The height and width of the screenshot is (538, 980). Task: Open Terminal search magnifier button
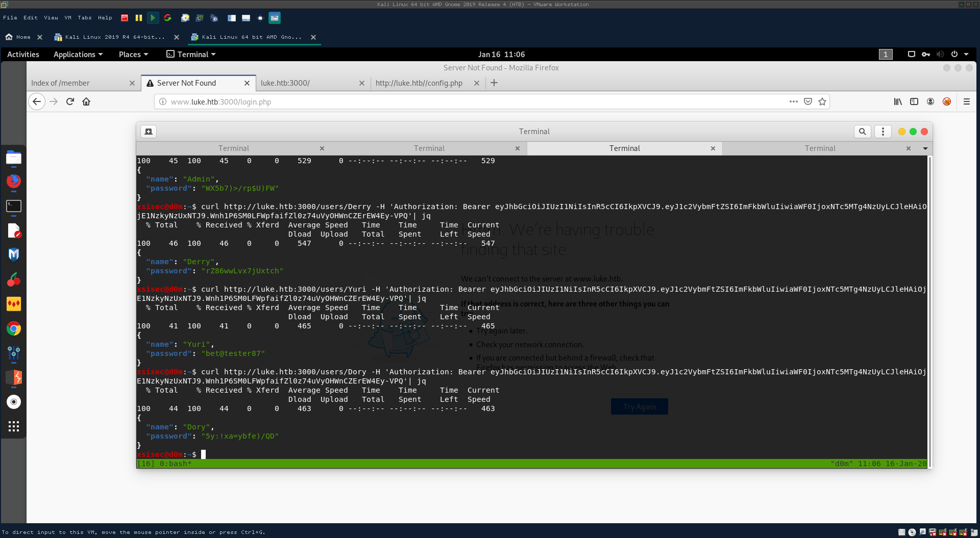tap(863, 132)
